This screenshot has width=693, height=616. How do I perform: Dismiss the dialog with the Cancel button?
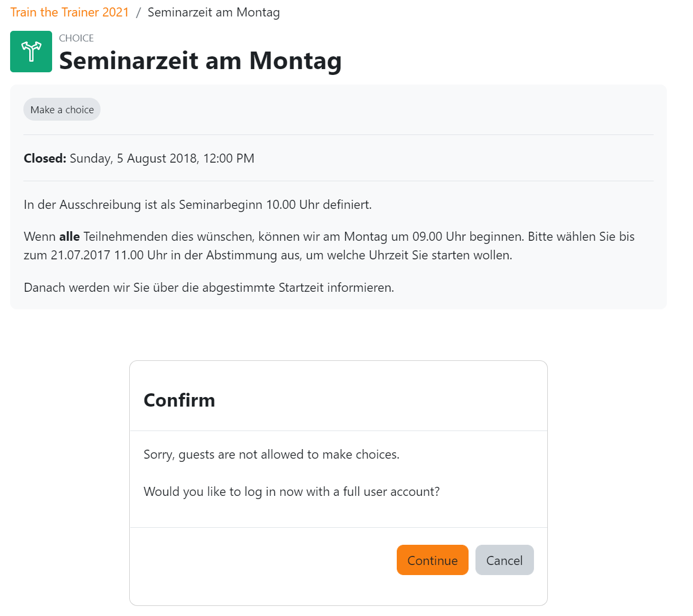click(504, 560)
